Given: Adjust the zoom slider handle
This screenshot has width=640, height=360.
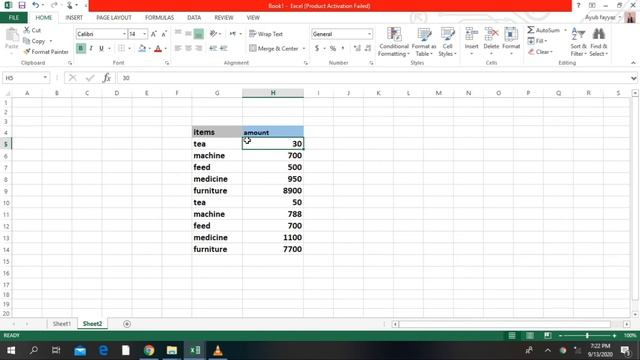Looking at the screenshot, I should click(x=587, y=336).
